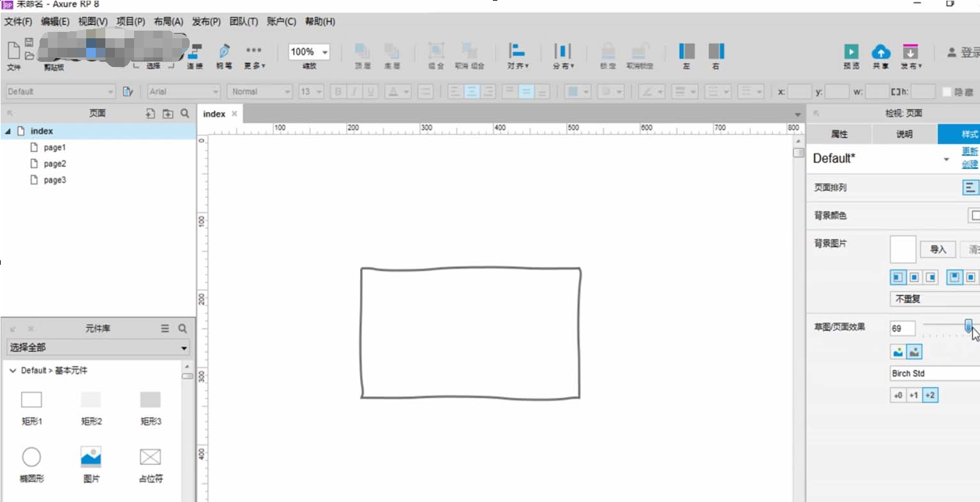Click the save disk icon
This screenshot has height=502, width=980.
click(x=29, y=42)
